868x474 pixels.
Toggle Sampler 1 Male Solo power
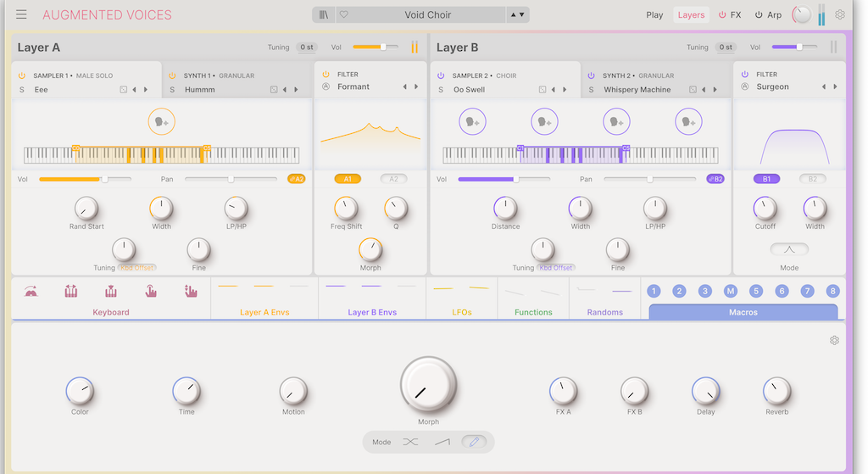(x=22, y=75)
